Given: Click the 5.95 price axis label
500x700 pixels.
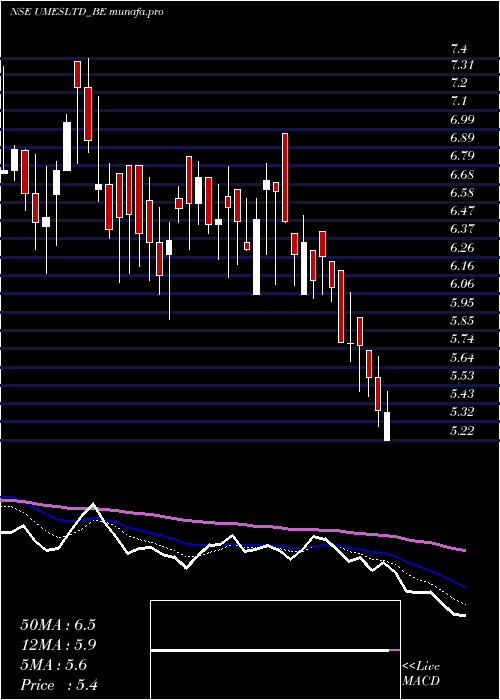Looking at the screenshot, I should click(462, 302).
